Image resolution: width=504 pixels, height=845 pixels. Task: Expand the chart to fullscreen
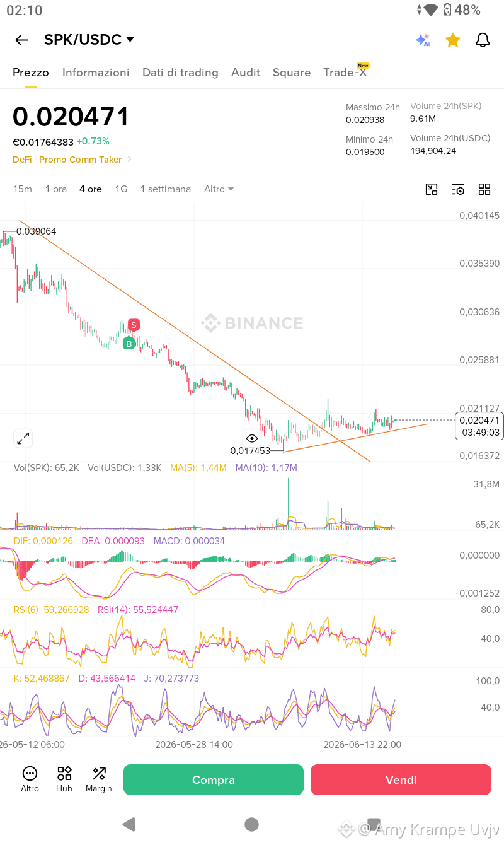coord(23,438)
